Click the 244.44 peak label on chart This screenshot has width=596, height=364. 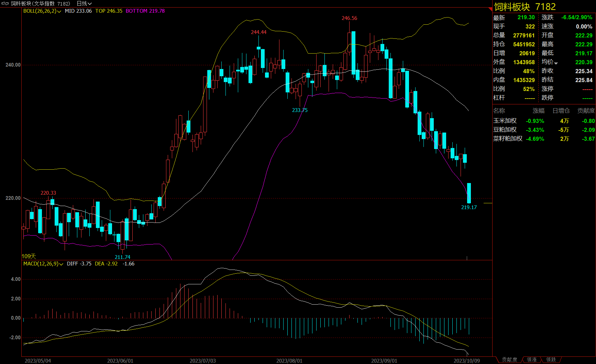point(258,32)
